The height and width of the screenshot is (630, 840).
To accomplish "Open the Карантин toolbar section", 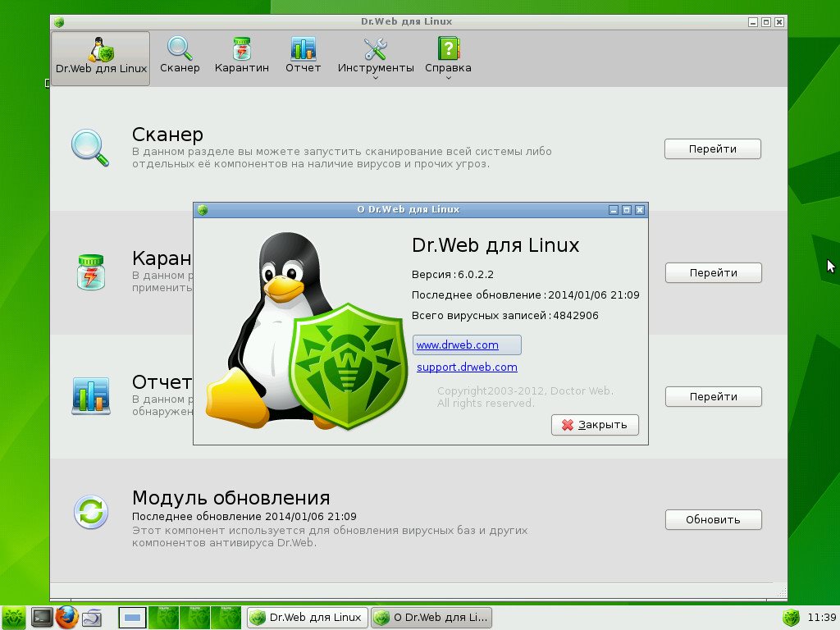I will (242, 55).
